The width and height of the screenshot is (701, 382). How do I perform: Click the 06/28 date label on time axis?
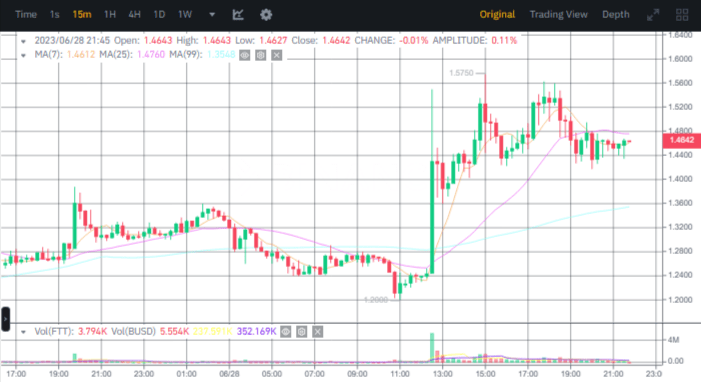[229, 374]
